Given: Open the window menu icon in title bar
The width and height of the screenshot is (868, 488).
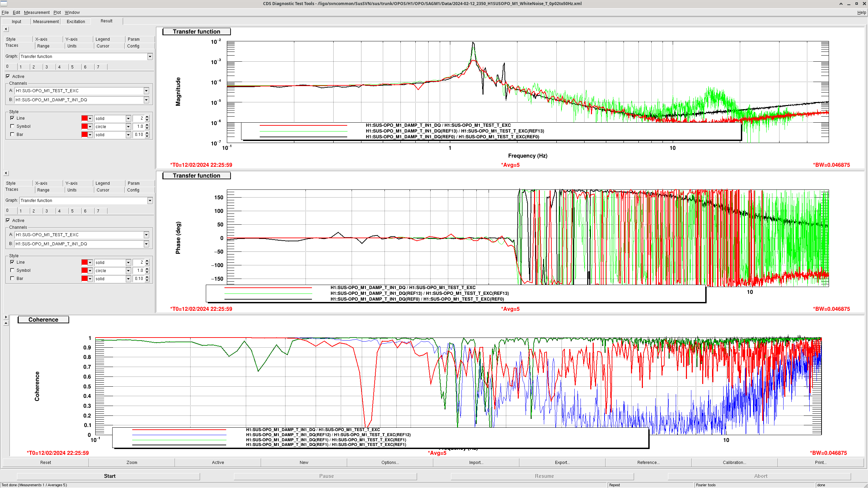Looking at the screenshot, I should (x=4, y=3).
